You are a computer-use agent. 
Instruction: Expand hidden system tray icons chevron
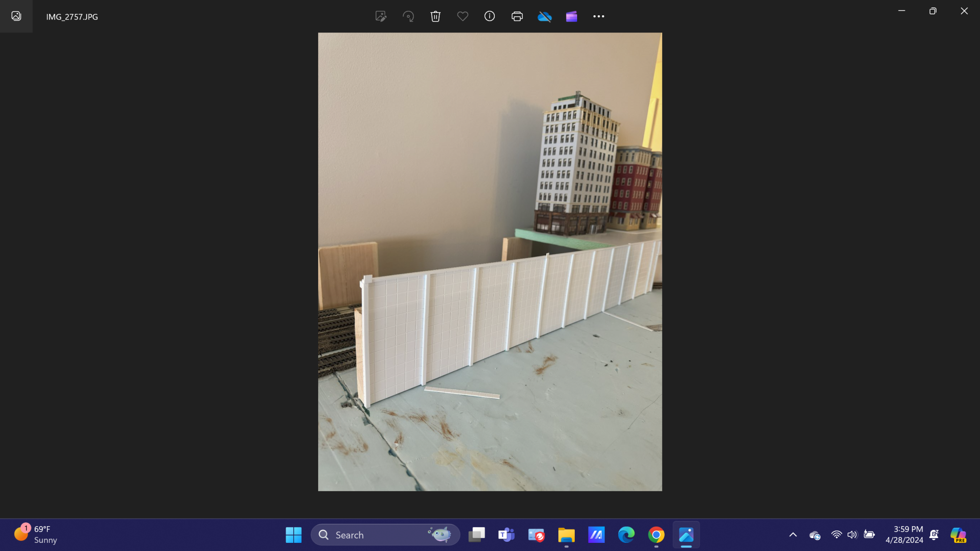pos(793,535)
